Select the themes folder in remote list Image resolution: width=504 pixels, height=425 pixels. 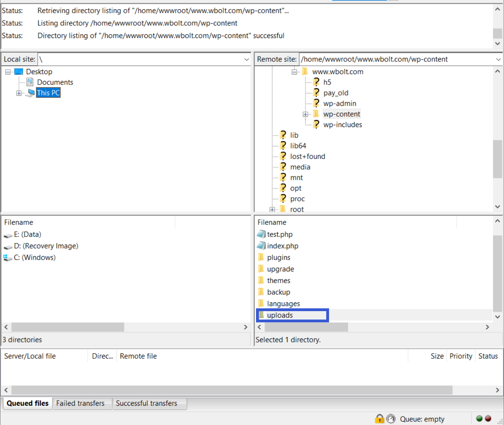click(278, 281)
